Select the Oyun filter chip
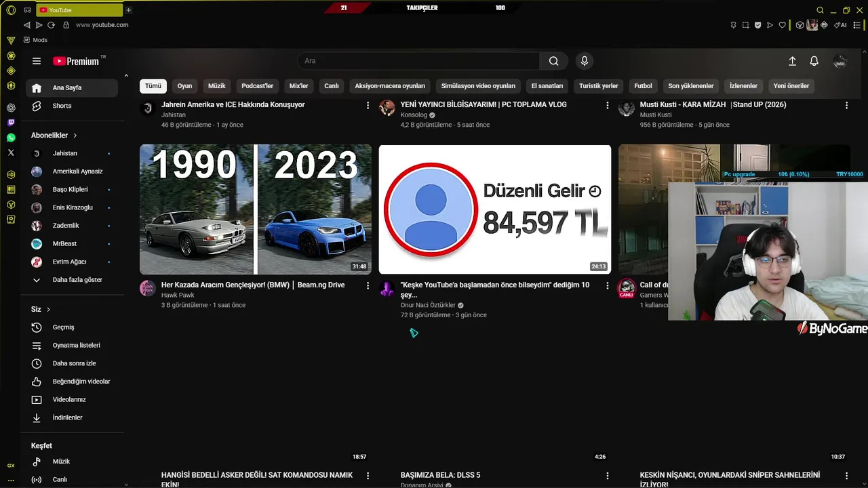Viewport: 868px width, 488px height. pos(184,86)
